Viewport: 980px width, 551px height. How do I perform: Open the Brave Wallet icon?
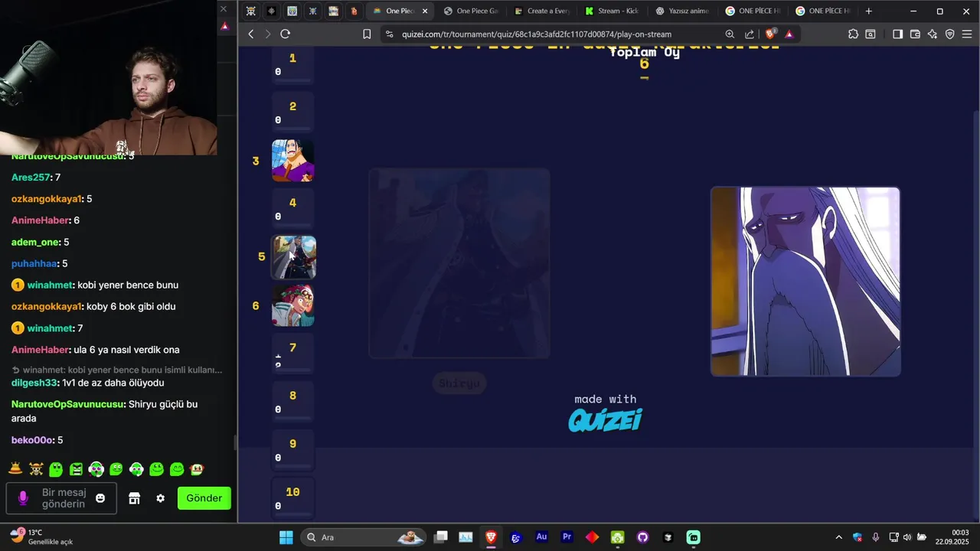[x=915, y=34]
